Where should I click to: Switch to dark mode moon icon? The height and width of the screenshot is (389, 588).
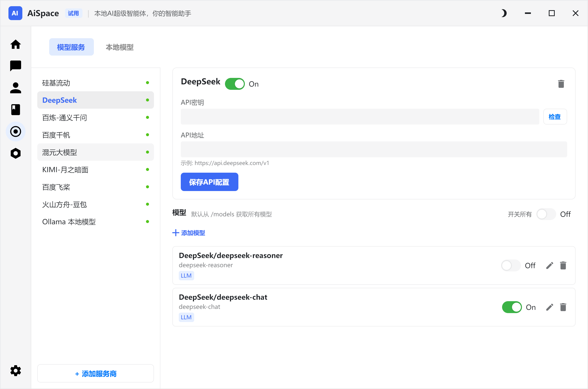click(504, 13)
